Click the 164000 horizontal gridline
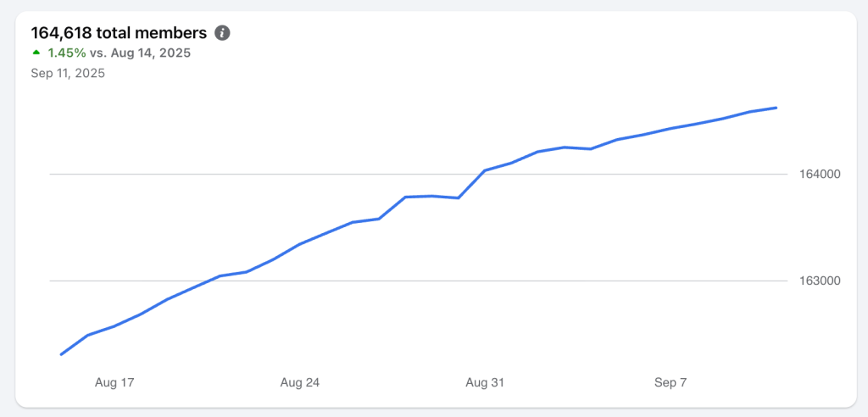Screen dimensions: 868x417 pos(254,175)
